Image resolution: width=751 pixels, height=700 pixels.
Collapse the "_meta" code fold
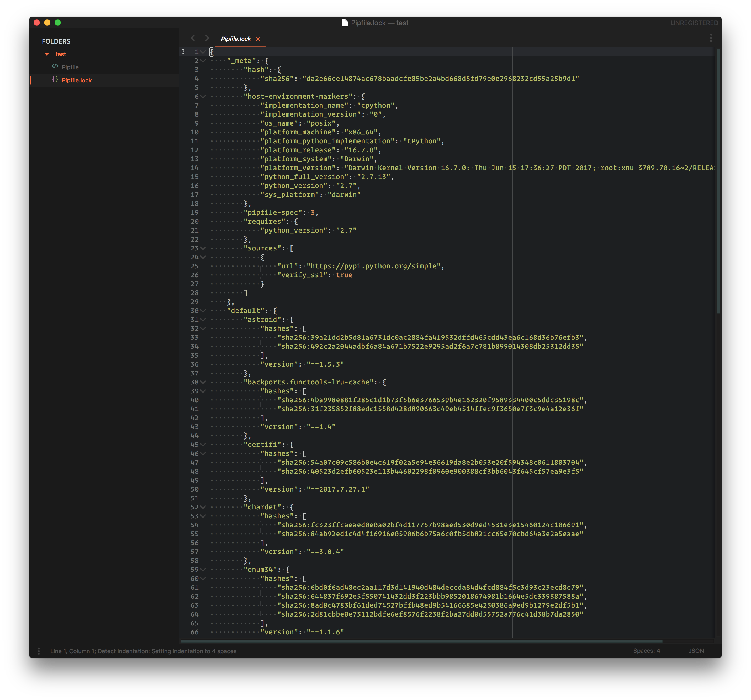coord(203,60)
